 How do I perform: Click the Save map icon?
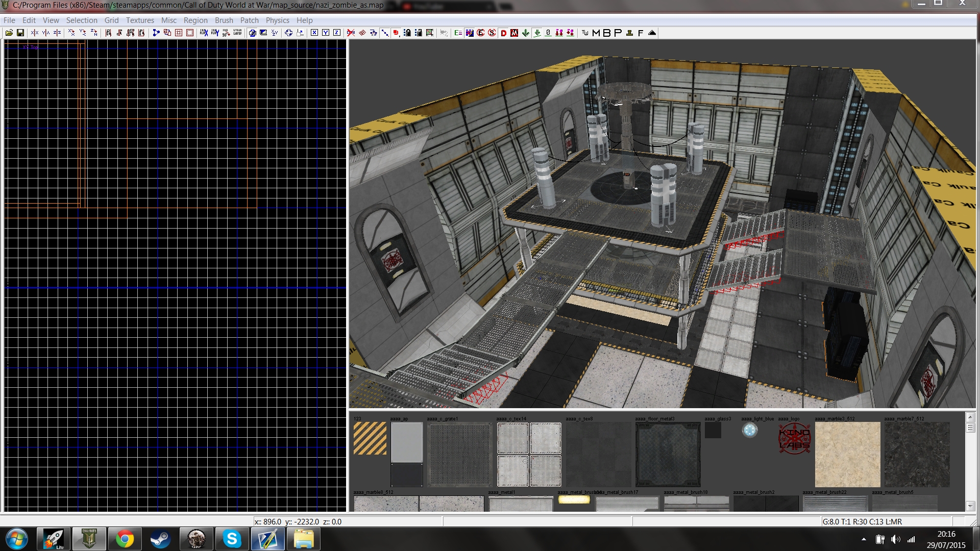click(20, 33)
